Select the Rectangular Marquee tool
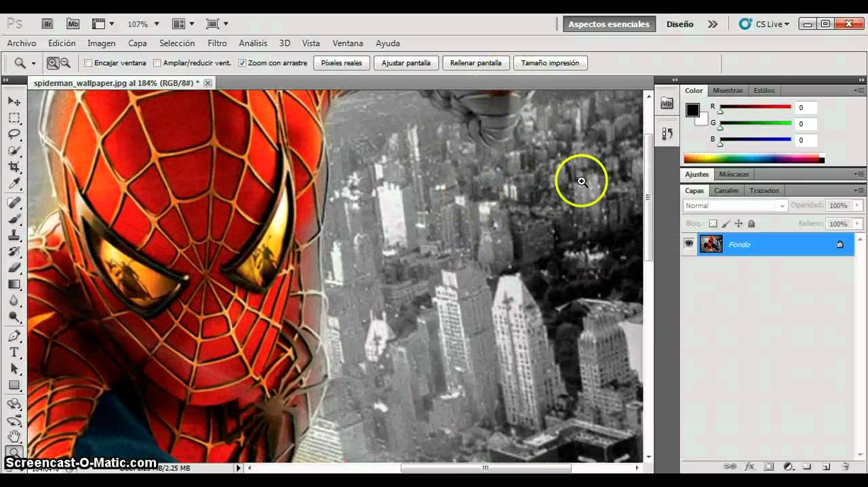 coord(14,117)
